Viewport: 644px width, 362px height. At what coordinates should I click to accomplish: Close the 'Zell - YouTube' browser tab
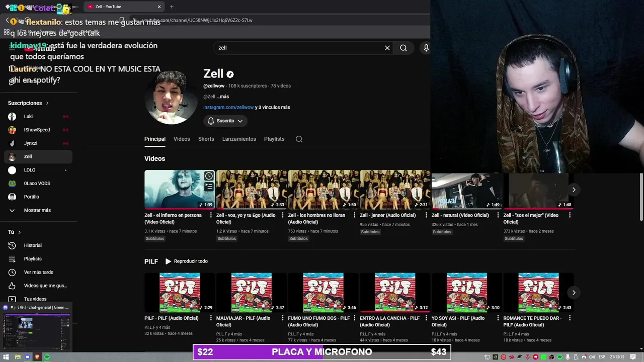(x=159, y=7)
